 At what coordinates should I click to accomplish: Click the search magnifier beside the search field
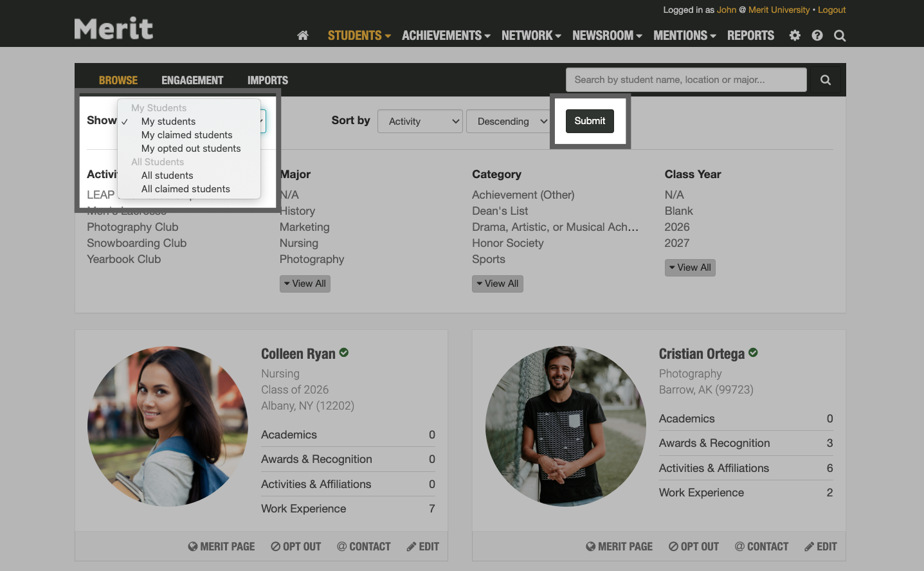coord(825,79)
